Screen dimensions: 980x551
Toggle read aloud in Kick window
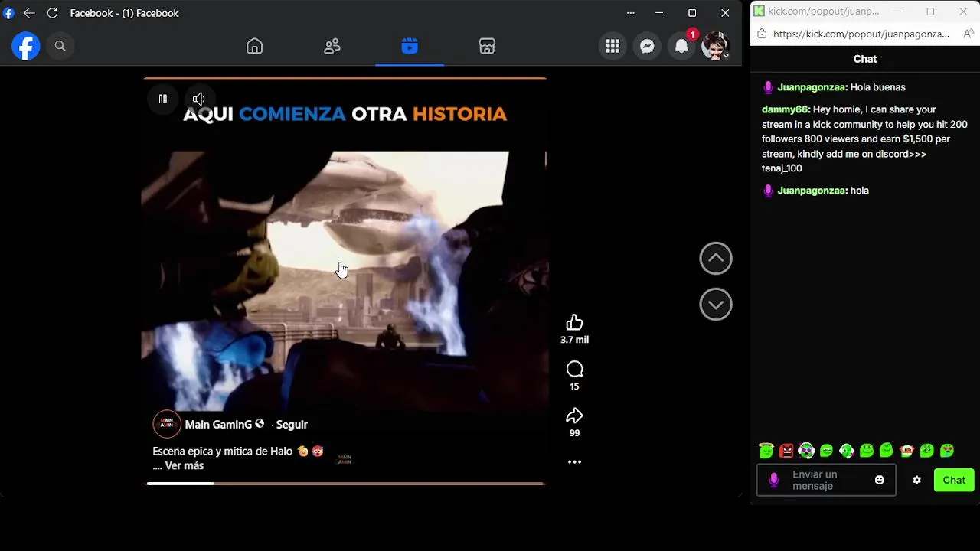click(x=968, y=34)
